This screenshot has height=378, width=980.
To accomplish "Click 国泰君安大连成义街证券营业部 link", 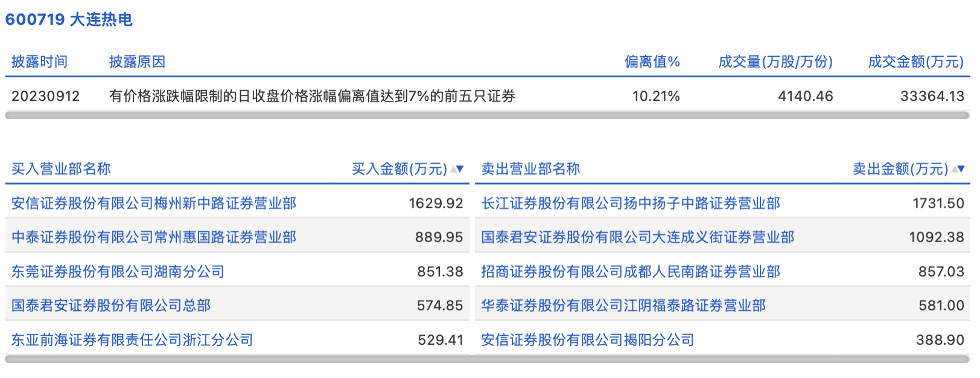I will pyautogui.click(x=638, y=237).
